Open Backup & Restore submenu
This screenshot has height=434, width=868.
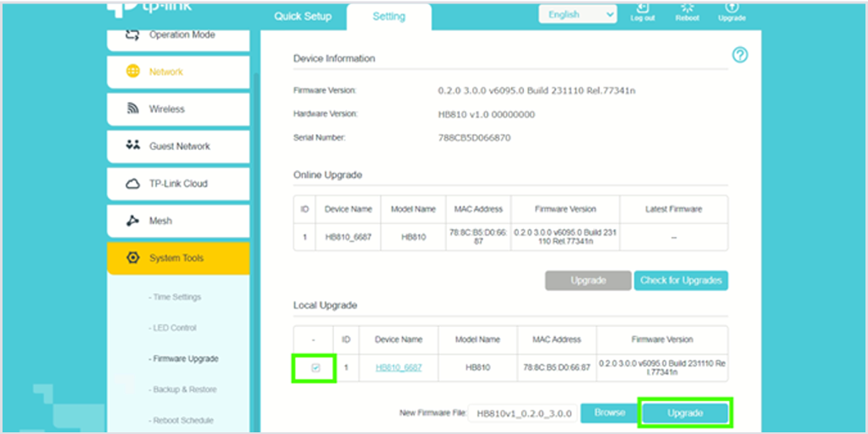point(182,390)
